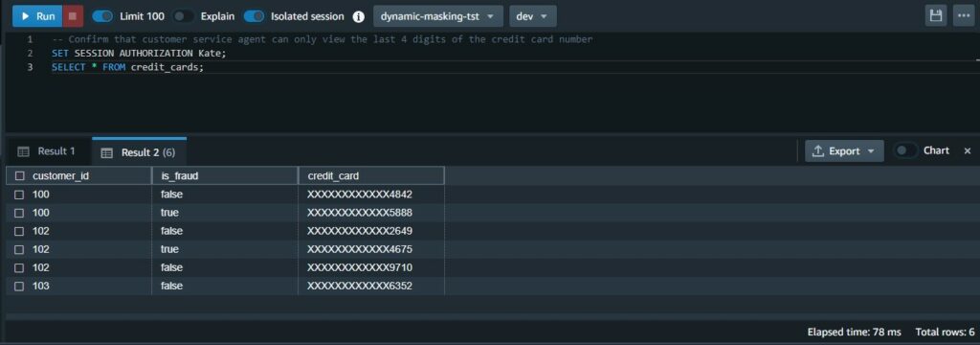The height and width of the screenshot is (345, 980).
Task: Switch to the Result 1 tab
Action: [x=47, y=151]
